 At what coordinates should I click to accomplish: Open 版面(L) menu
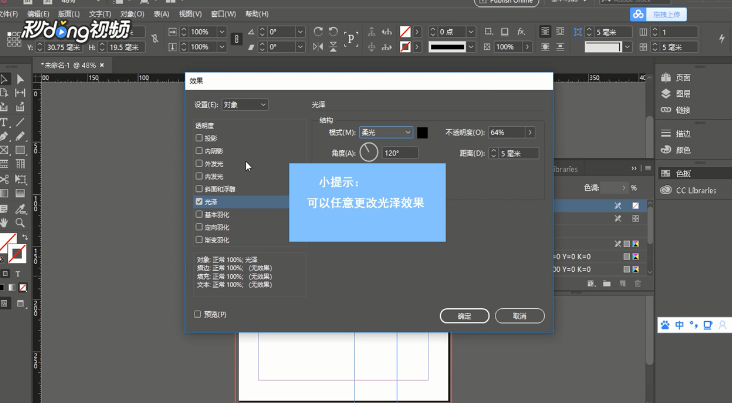(69, 14)
